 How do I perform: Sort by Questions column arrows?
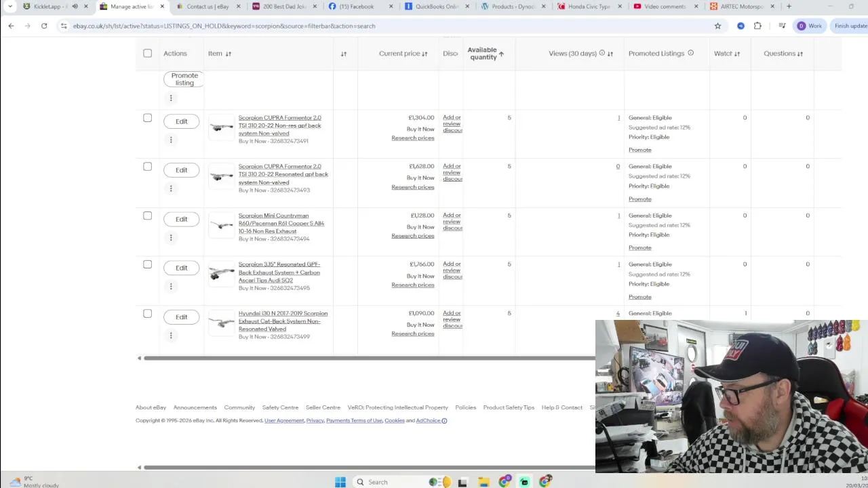[800, 54]
